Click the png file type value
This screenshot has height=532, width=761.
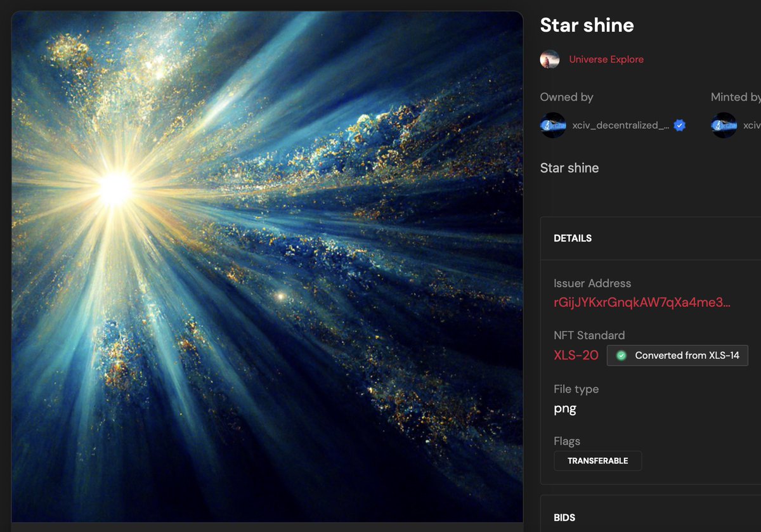(x=565, y=409)
